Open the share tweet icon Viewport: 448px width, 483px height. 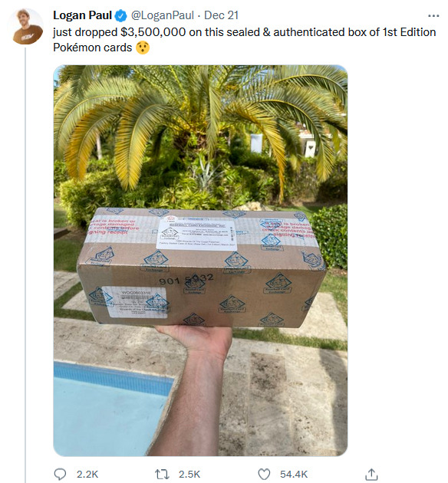[x=371, y=474]
